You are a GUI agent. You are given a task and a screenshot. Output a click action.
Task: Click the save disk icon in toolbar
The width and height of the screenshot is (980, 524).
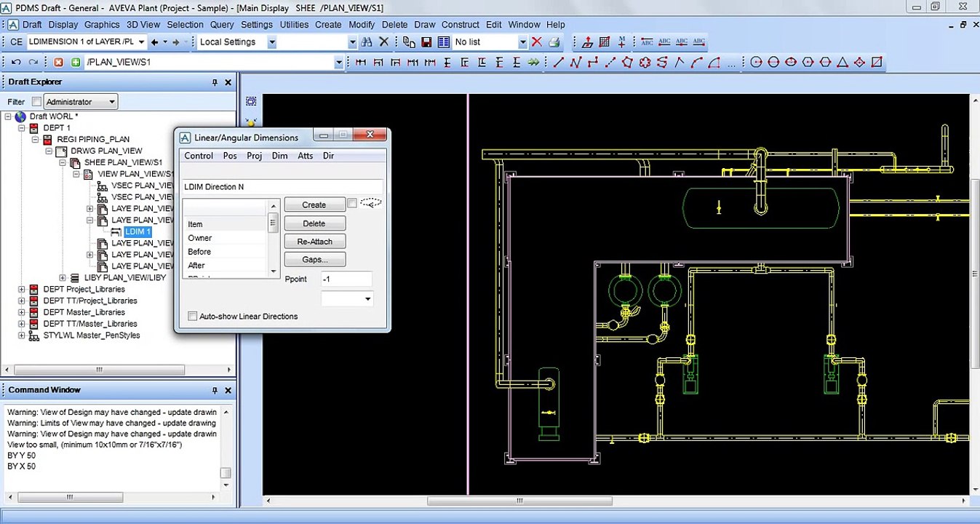(x=426, y=42)
